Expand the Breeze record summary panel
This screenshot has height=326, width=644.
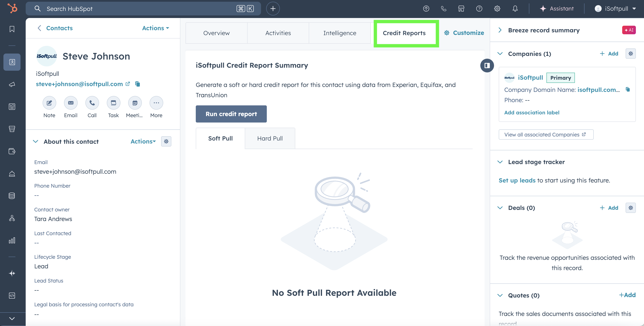click(x=500, y=30)
